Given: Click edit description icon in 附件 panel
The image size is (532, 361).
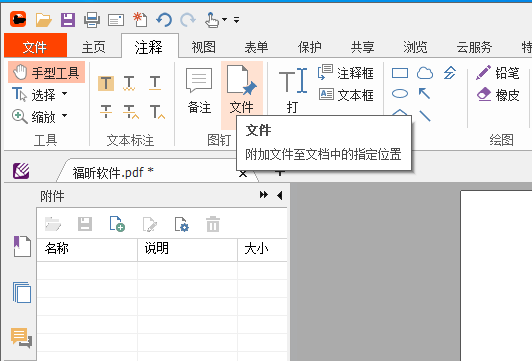Looking at the screenshot, I should [149, 224].
